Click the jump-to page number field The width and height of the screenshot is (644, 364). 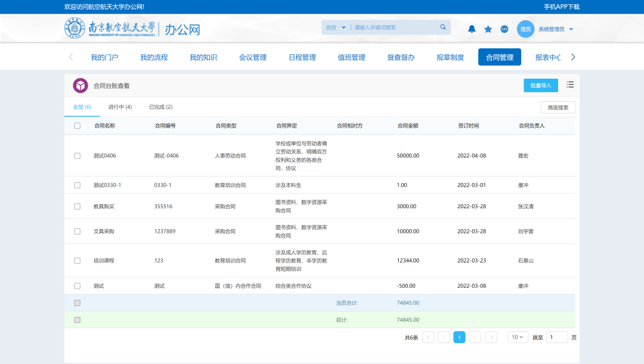click(557, 337)
